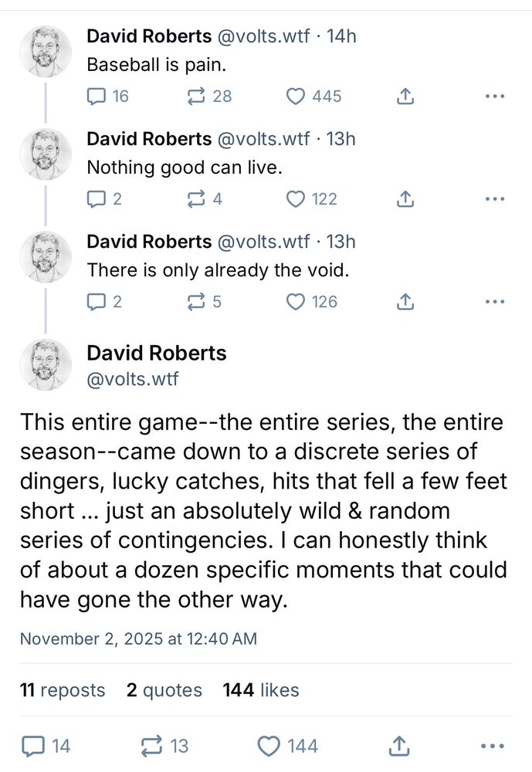Share the main post about the series
Image resolution: width=532 pixels, height=772 pixels.
coord(398,746)
